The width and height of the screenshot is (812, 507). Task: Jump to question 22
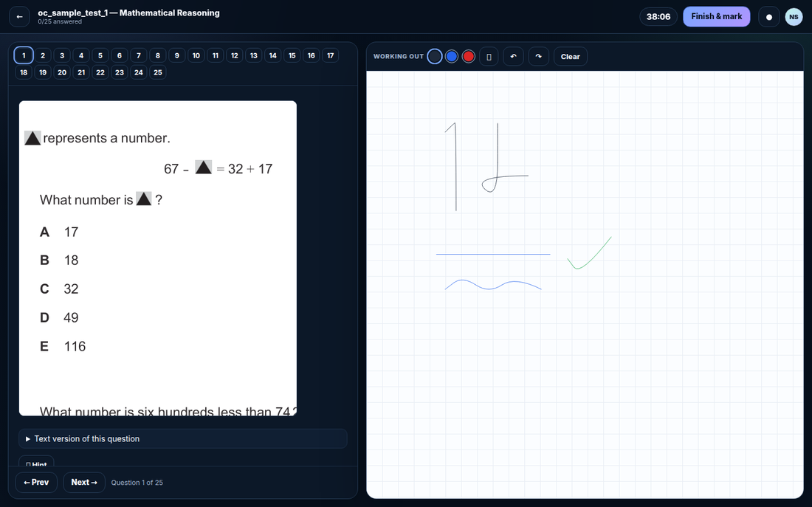(100, 72)
